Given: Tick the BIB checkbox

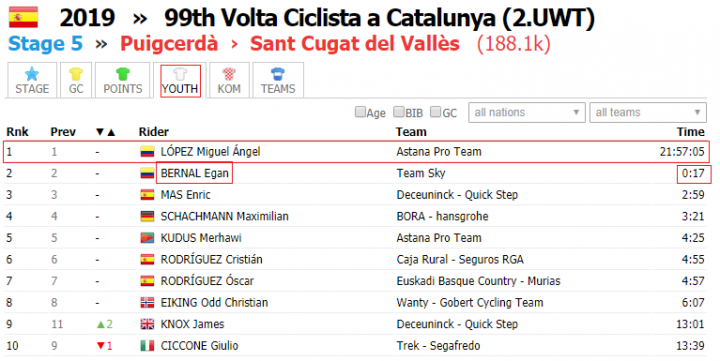Looking at the screenshot, I should 399,112.
